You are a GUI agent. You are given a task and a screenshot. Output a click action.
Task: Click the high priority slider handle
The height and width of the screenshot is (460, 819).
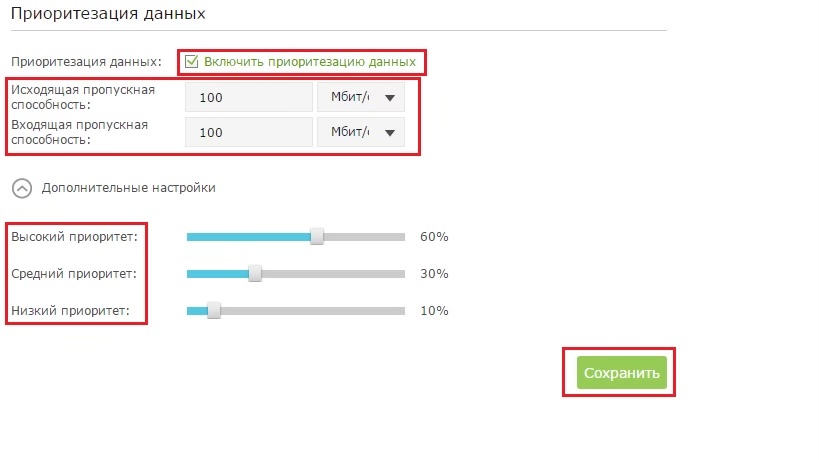317,237
